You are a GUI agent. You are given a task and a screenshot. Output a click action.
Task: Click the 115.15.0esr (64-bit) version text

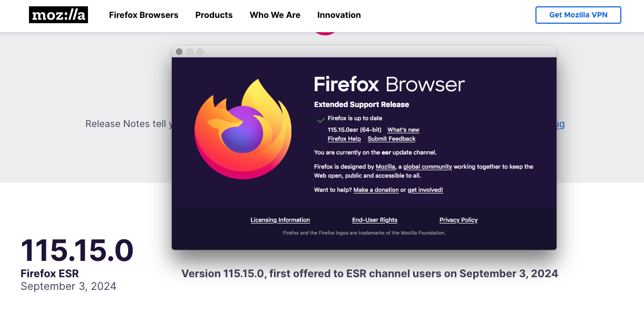[354, 130]
